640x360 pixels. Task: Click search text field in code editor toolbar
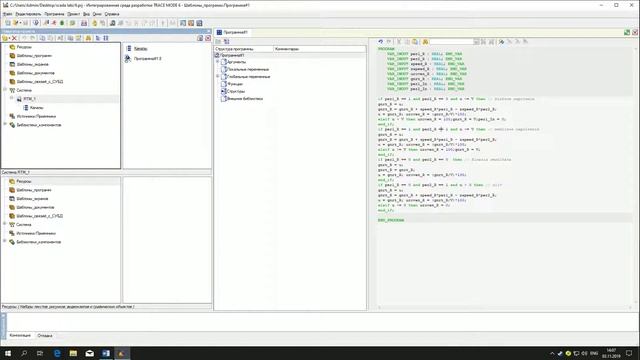point(451,42)
